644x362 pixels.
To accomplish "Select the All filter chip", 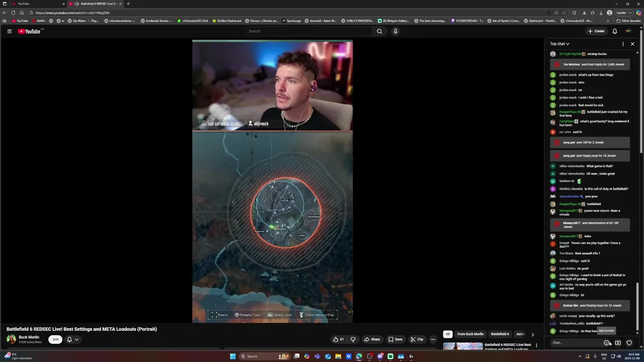I will pos(447,334).
